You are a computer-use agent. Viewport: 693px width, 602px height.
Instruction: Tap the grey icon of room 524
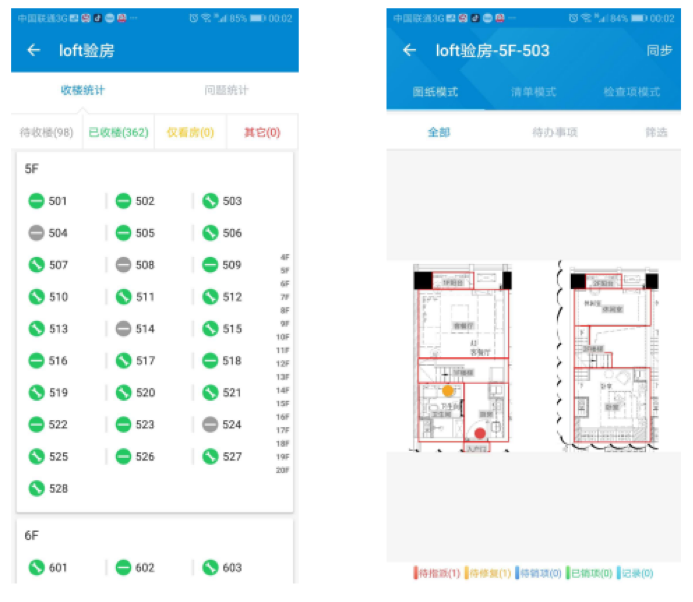point(210,424)
